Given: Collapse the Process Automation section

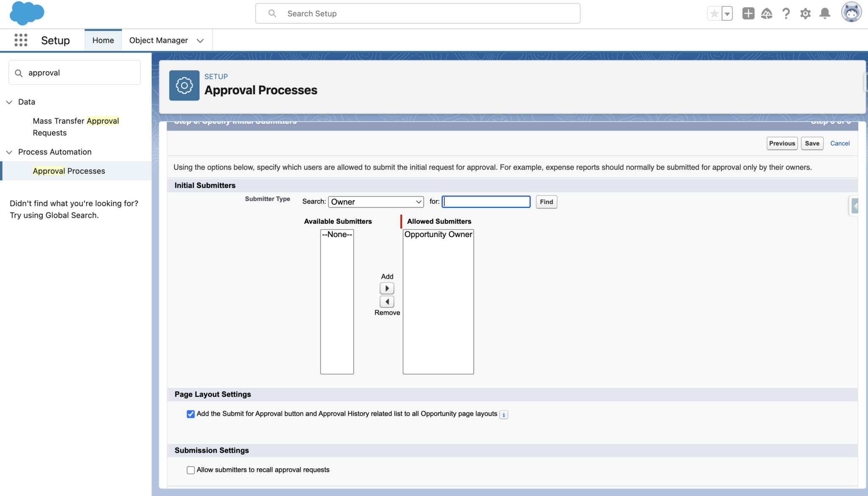Looking at the screenshot, I should click(9, 152).
